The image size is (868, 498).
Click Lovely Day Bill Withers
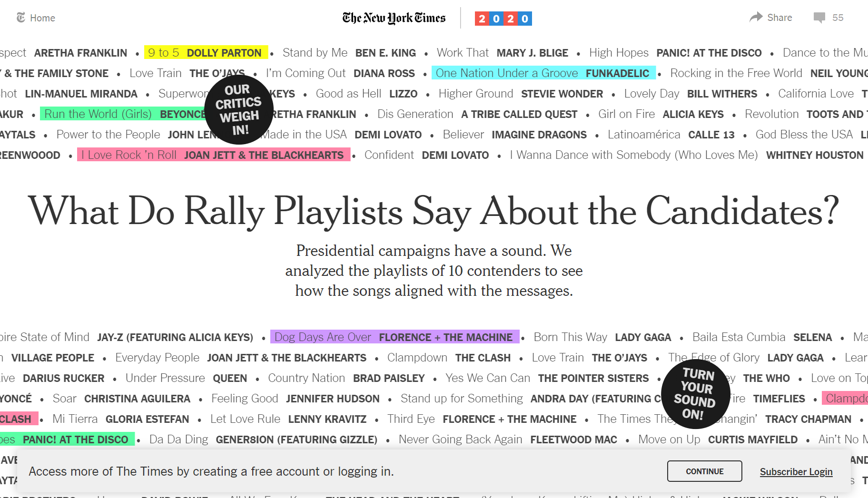click(690, 93)
